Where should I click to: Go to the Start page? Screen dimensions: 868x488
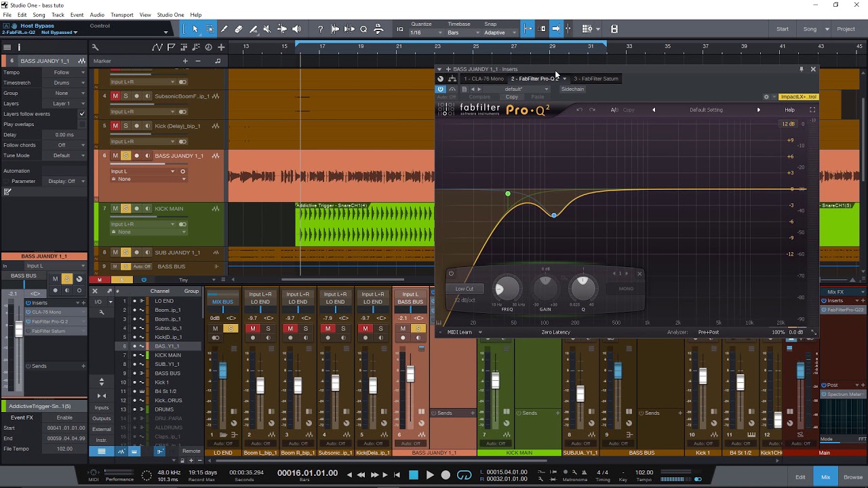coord(783,29)
